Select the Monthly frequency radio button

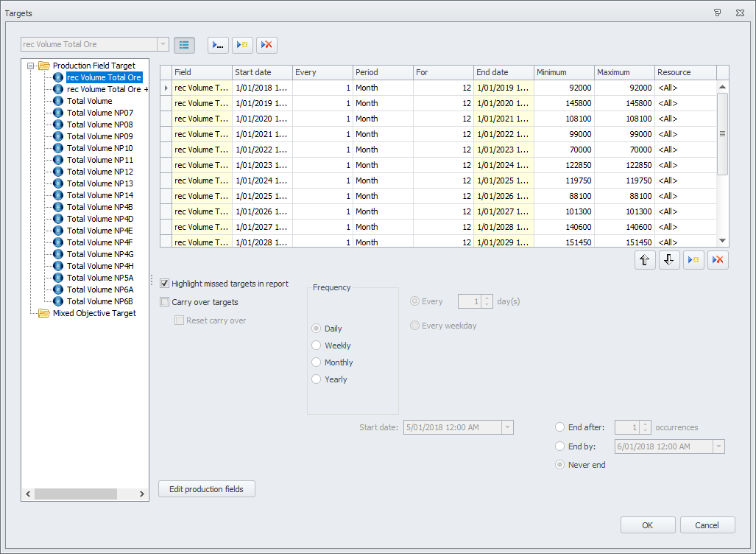point(317,362)
